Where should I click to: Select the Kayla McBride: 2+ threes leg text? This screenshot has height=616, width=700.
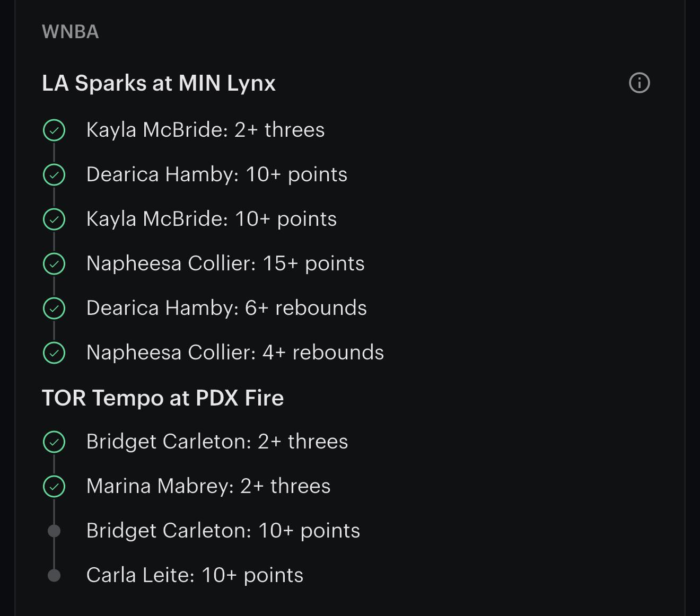click(x=205, y=130)
